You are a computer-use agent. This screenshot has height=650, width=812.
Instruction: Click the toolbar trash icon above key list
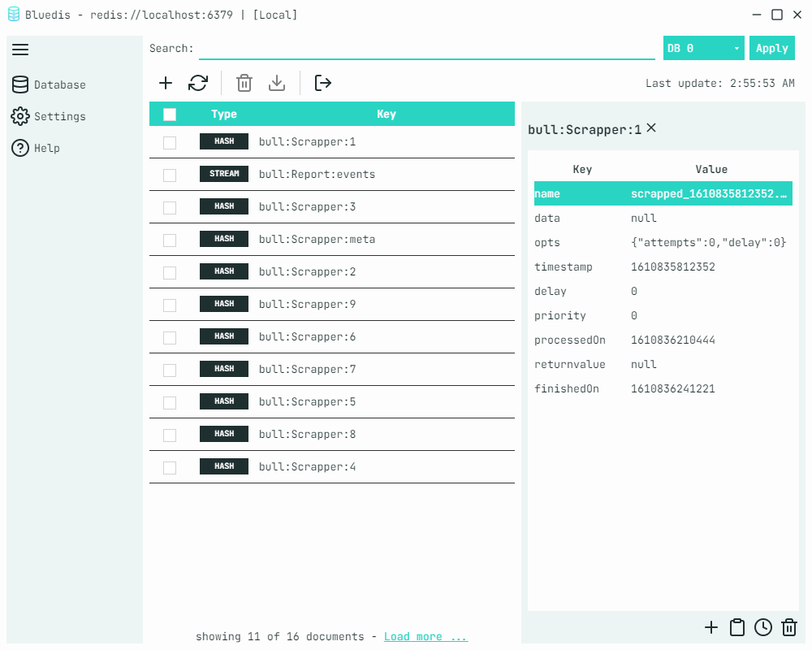click(244, 83)
